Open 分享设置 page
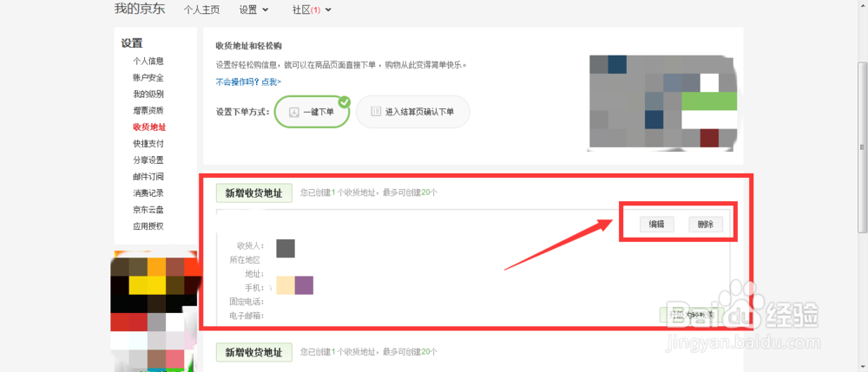Screen dimensions: 868x372 coord(148,160)
